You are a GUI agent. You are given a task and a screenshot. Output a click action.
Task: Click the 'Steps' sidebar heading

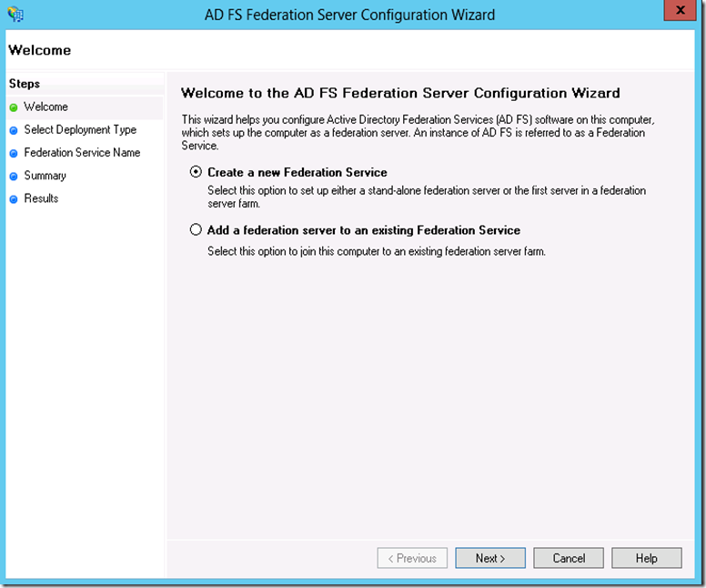click(x=25, y=84)
